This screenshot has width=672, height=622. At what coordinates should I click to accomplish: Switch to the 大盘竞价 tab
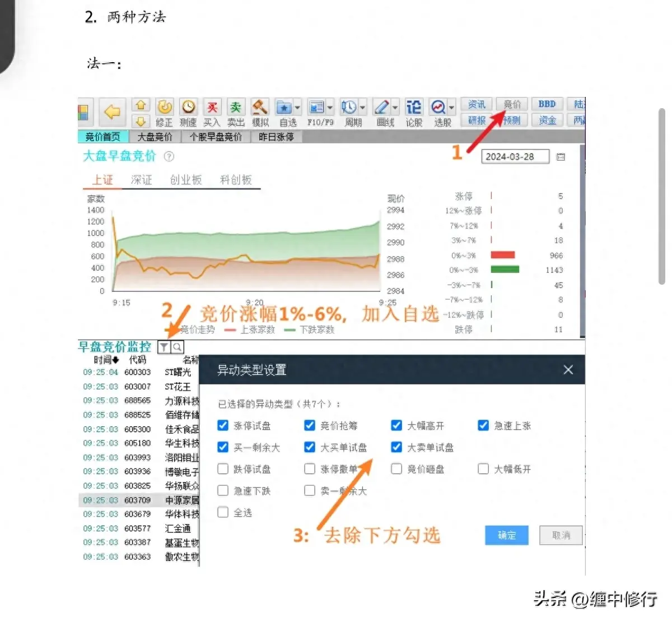[x=155, y=137]
